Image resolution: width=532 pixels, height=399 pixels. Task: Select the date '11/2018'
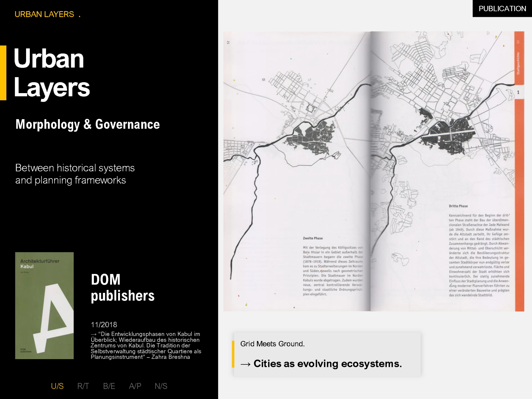pyautogui.click(x=104, y=324)
